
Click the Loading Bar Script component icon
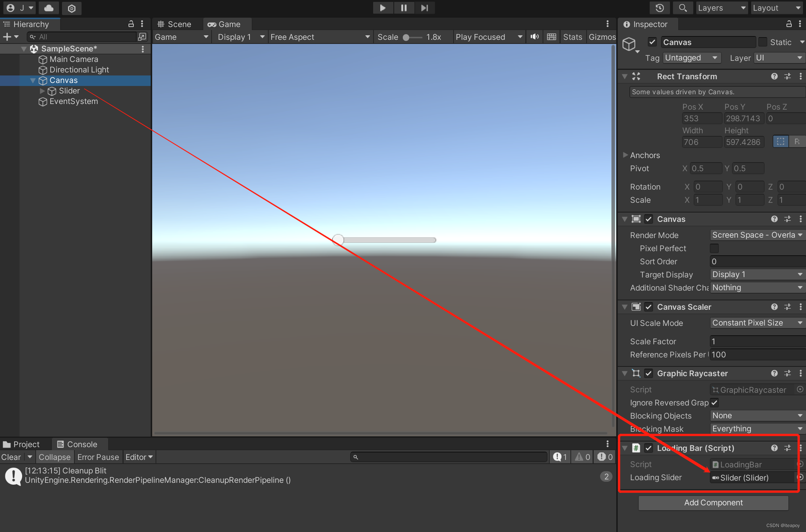coord(637,448)
